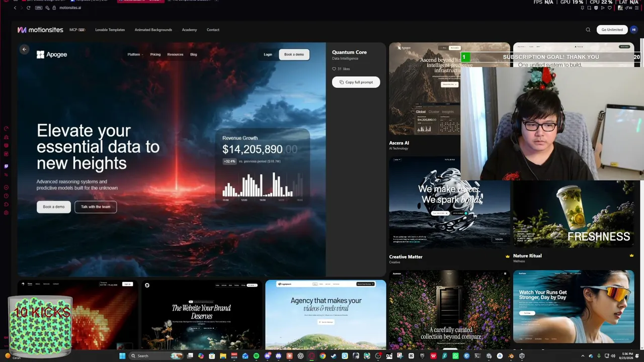Open File Explorer from the taskbar

point(223,356)
